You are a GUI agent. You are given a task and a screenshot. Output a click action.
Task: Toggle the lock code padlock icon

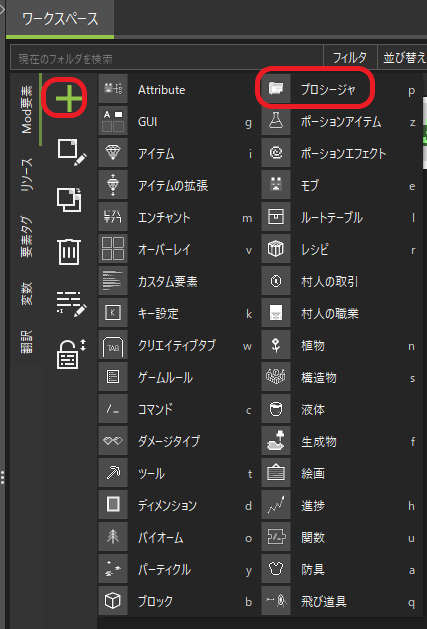click(71, 354)
